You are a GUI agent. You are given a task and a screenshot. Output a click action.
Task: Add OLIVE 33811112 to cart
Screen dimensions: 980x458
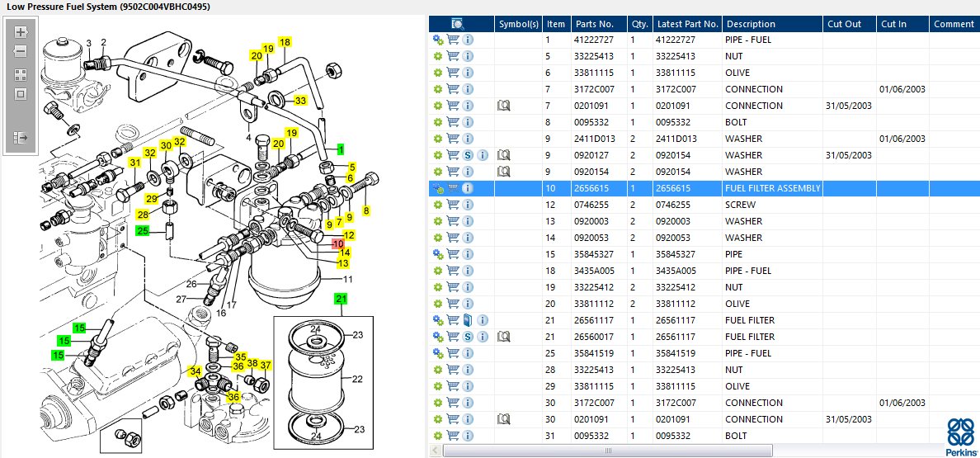pos(453,304)
